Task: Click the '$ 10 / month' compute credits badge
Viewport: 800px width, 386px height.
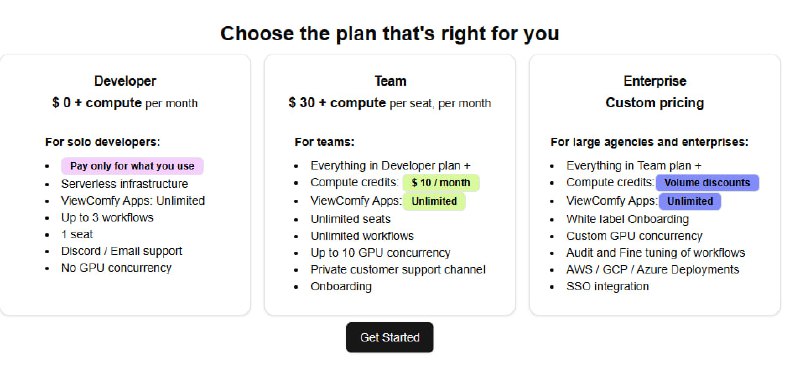Action: [x=441, y=183]
